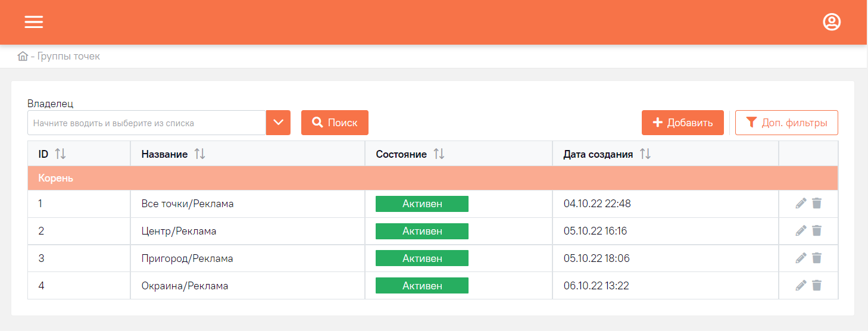The width and height of the screenshot is (868, 331).
Task: Sort the table by ID column
Action: pyautogui.click(x=60, y=154)
